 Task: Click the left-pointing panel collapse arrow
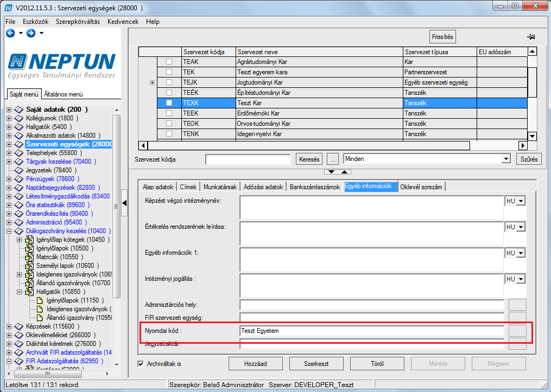(124, 203)
